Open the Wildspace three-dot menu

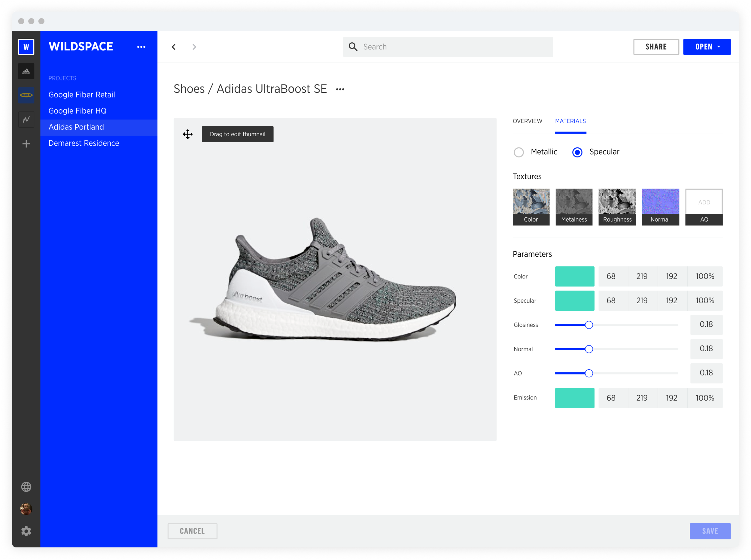[141, 47]
